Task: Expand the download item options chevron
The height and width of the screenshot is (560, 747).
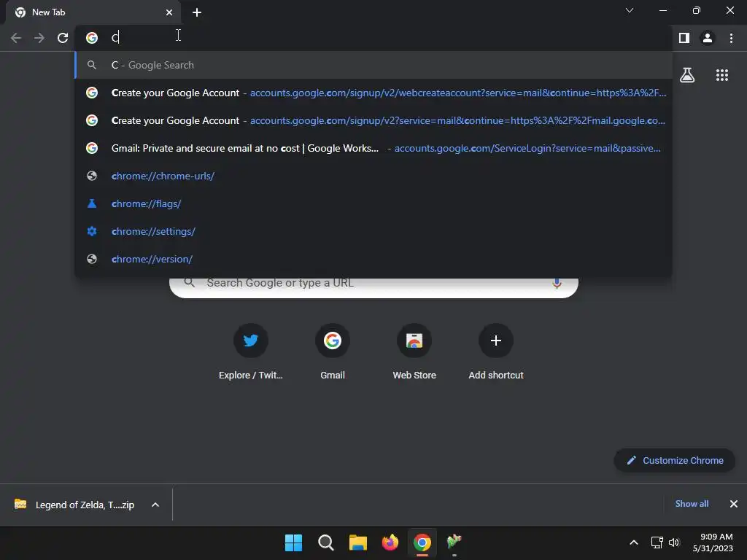Action: pyautogui.click(x=155, y=505)
